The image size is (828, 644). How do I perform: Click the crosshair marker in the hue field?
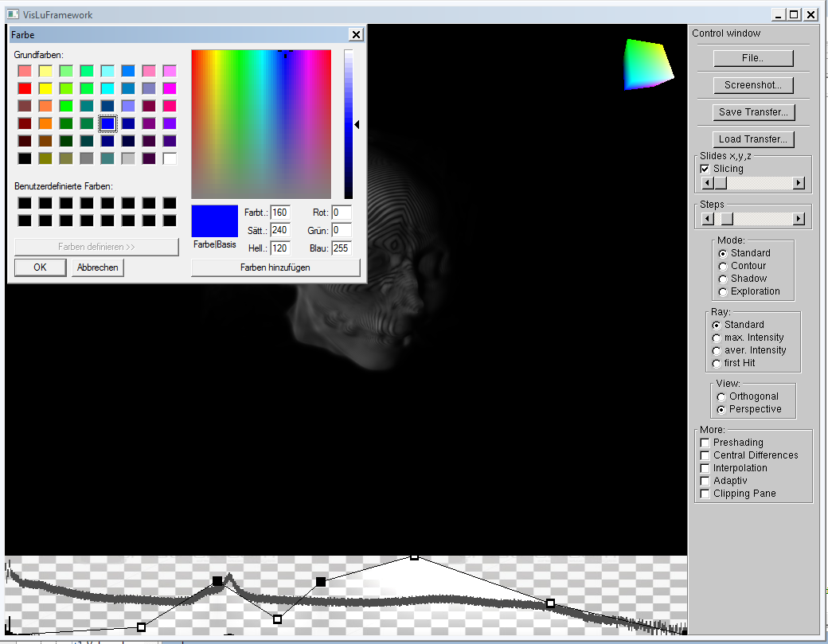(285, 56)
